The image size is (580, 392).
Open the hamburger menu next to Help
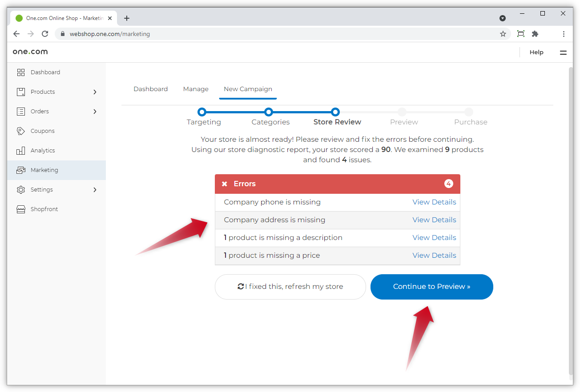(x=563, y=52)
